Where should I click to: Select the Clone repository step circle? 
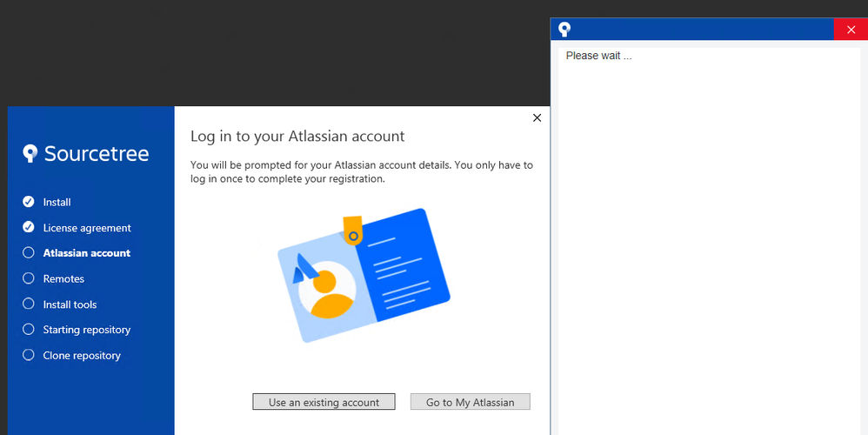pos(28,355)
